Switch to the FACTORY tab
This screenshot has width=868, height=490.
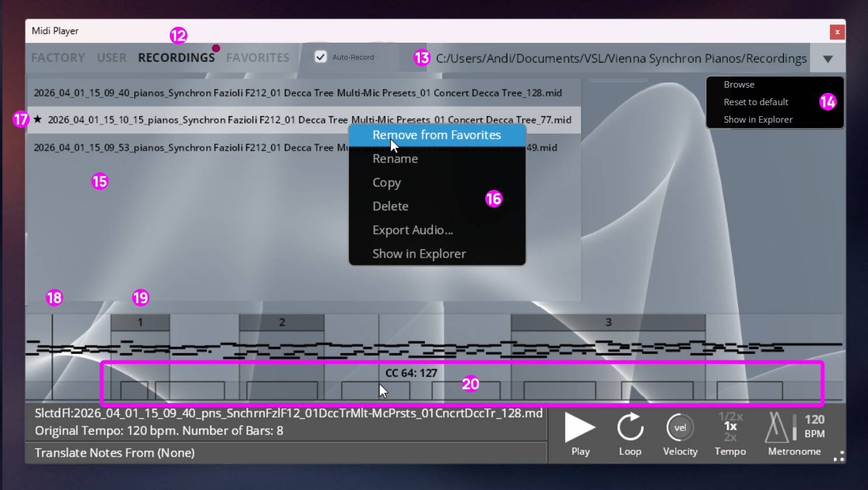58,58
